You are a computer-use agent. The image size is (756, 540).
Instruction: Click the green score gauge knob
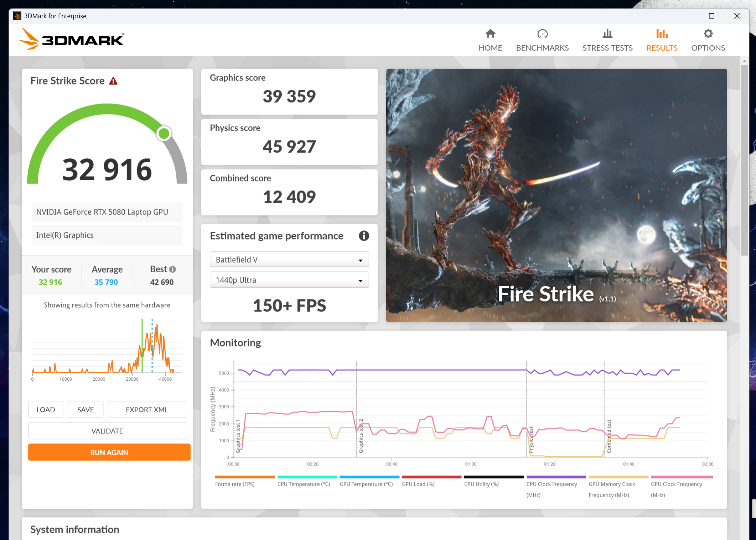[164, 134]
